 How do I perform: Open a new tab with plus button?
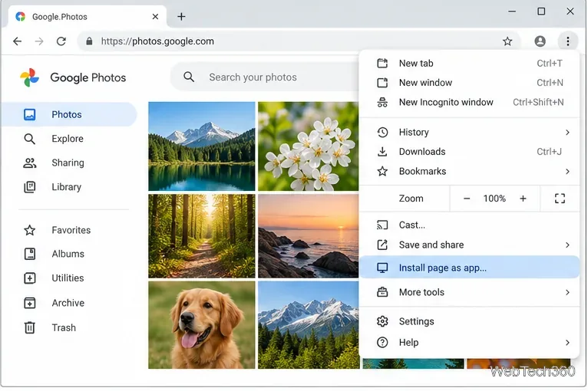click(x=181, y=16)
